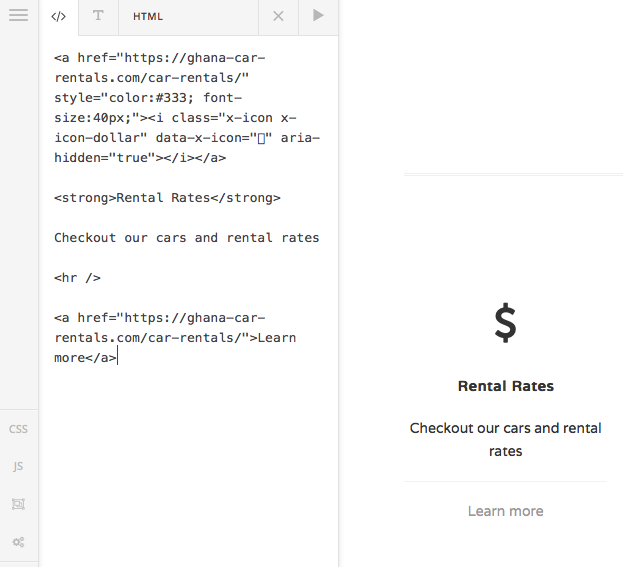This screenshot has width=623, height=567.
Task: Switch to the code editor tab
Action: coord(58,17)
